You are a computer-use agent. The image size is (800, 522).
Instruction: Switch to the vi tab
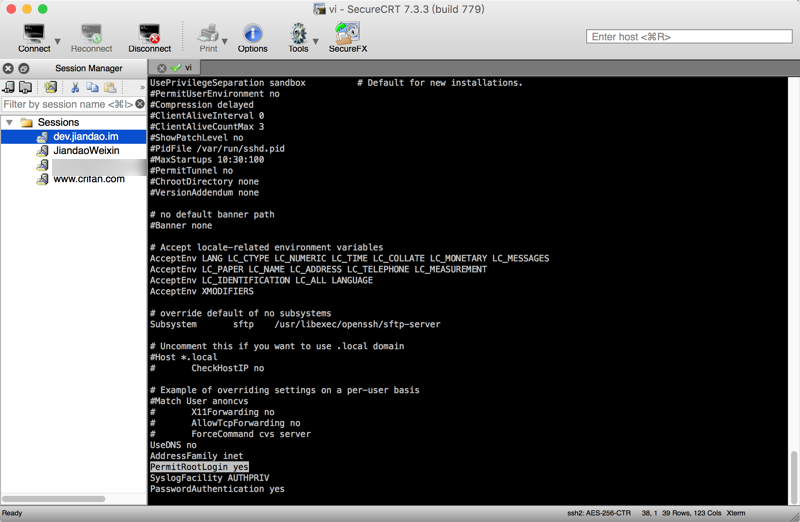click(x=174, y=67)
